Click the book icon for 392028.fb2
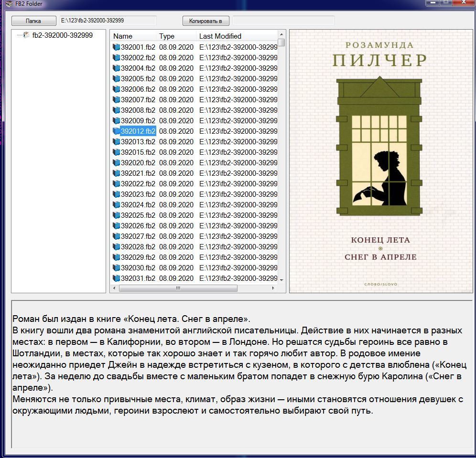This screenshot has width=476, height=458. 116,247
